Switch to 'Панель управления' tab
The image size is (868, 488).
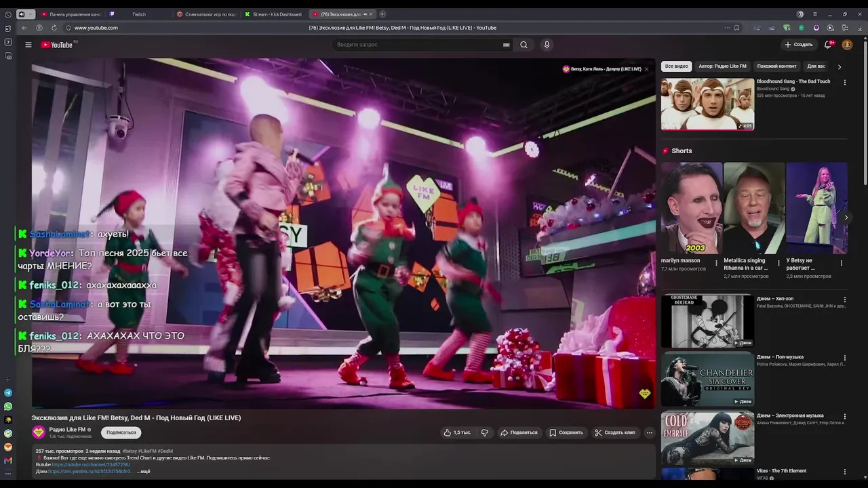pyautogui.click(x=71, y=14)
